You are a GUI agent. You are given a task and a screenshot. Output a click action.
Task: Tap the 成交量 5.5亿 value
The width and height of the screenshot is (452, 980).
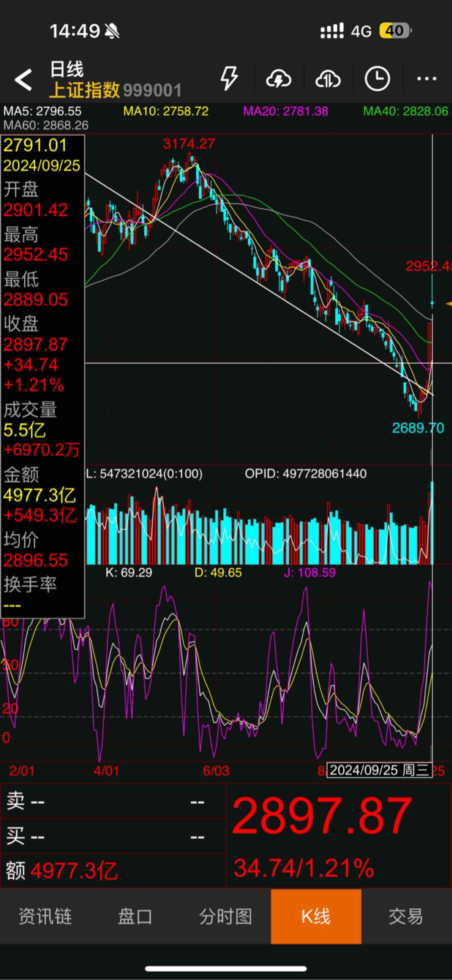[24, 431]
